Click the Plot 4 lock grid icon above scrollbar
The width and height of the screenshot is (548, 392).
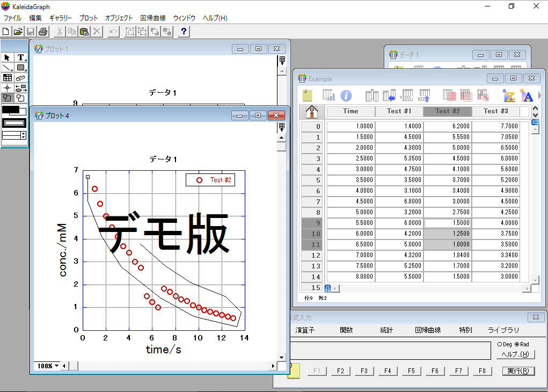pos(282,127)
